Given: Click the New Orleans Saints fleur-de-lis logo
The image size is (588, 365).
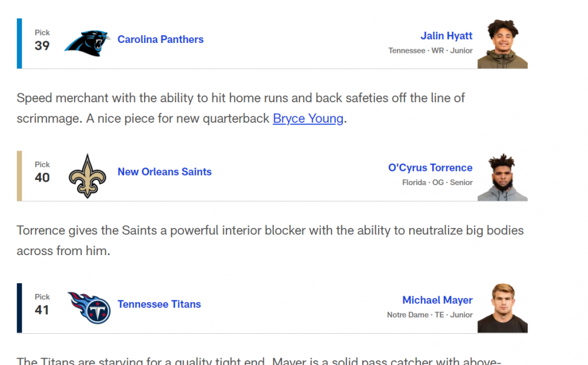Looking at the screenshot, I should click(x=88, y=176).
